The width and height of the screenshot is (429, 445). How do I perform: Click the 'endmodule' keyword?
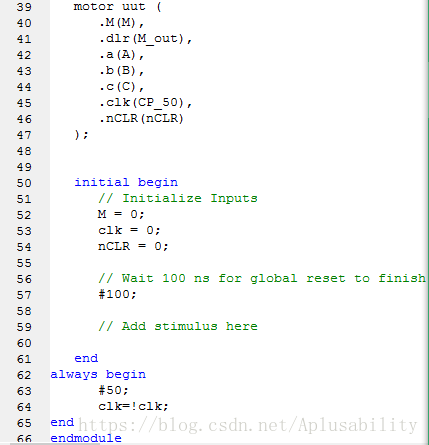pos(86,438)
